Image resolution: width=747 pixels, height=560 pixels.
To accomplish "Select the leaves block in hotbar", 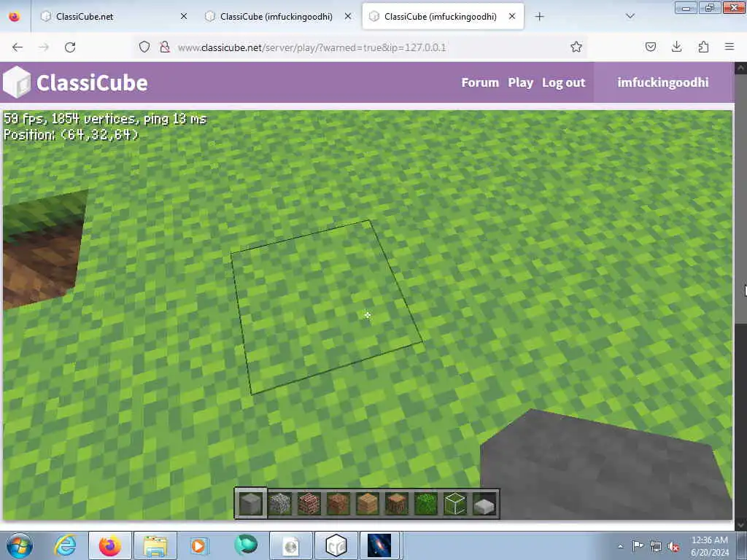I will (426, 503).
